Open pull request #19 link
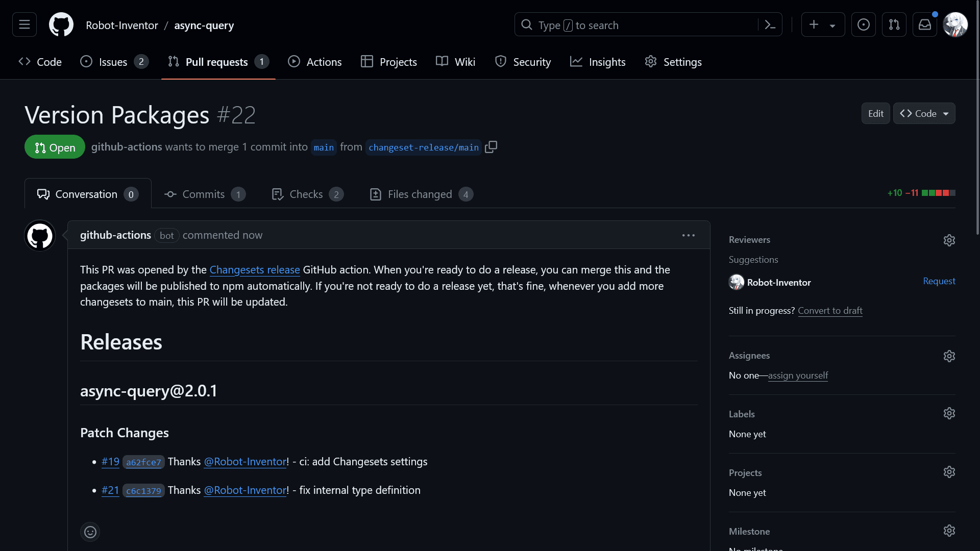The image size is (980, 551). coord(110,462)
